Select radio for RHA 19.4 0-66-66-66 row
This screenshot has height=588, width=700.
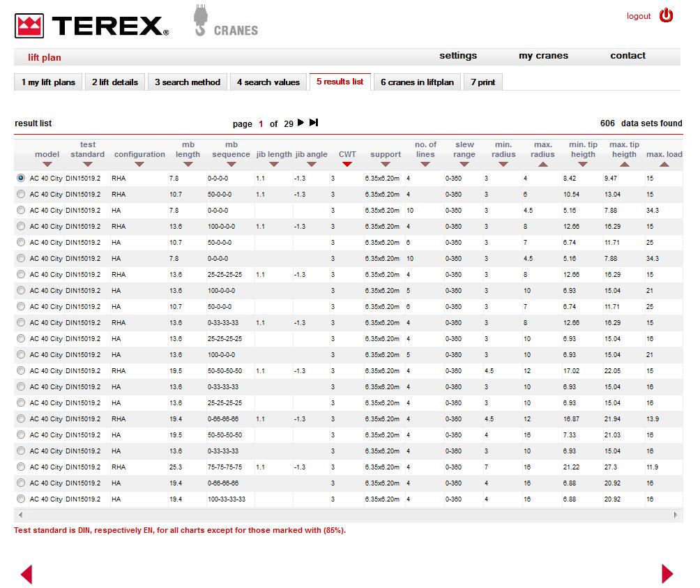(21, 419)
